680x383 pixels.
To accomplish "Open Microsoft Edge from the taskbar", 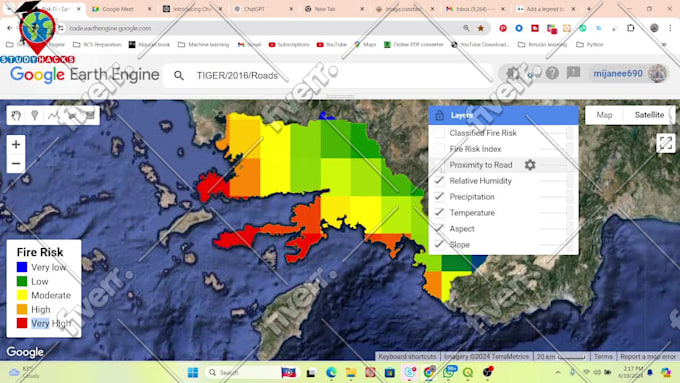I will click(331, 372).
